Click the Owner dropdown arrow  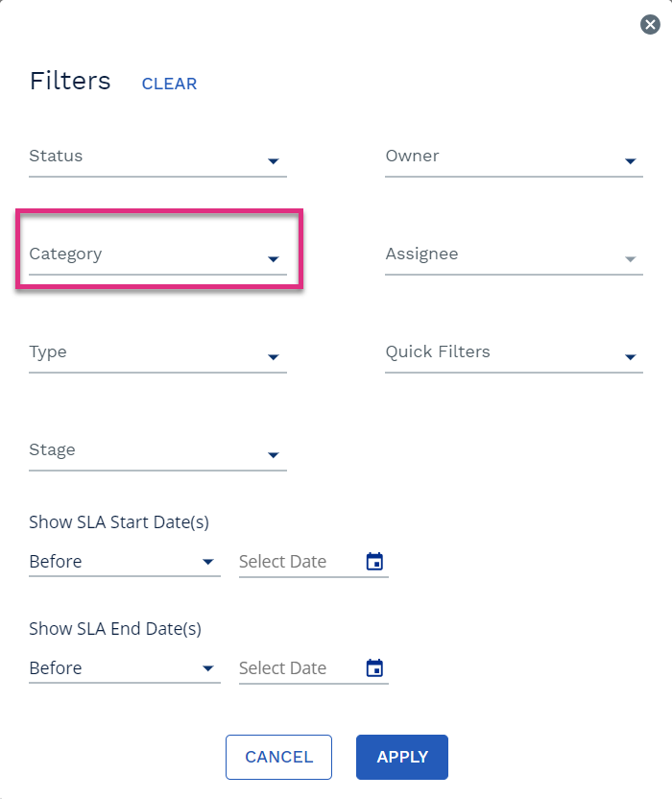tap(630, 161)
